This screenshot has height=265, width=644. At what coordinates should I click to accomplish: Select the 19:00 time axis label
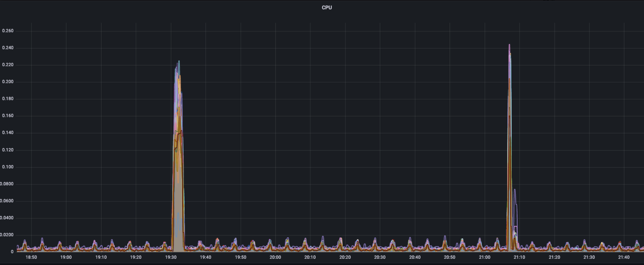click(x=66, y=257)
